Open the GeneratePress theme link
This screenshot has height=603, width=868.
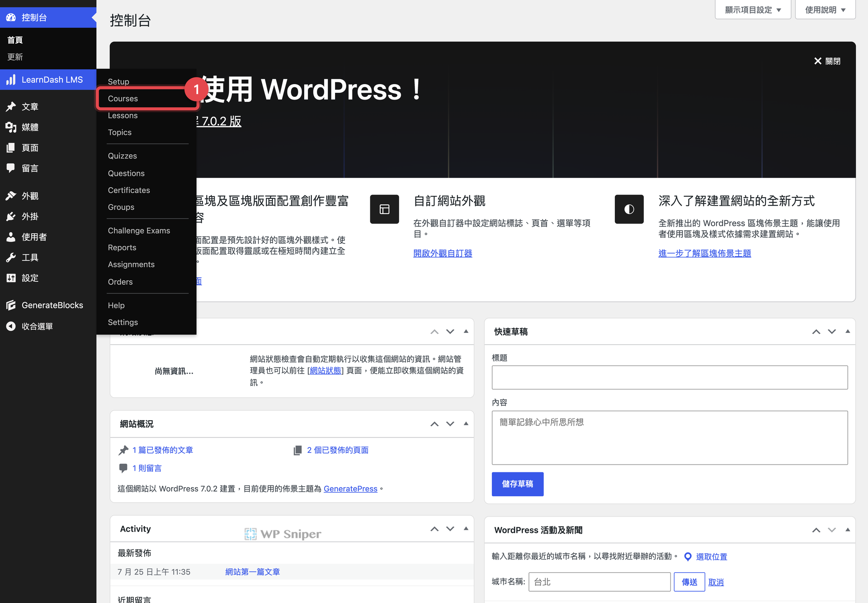350,489
